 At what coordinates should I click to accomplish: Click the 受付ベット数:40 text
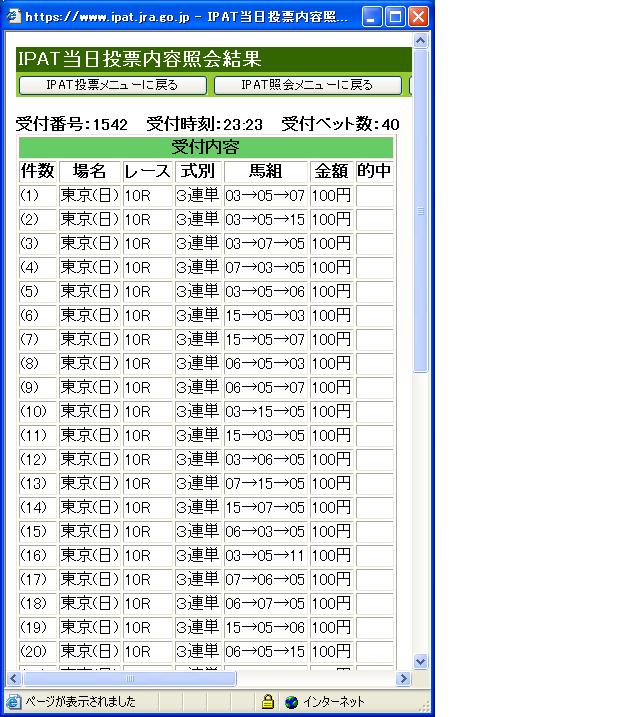click(x=341, y=124)
